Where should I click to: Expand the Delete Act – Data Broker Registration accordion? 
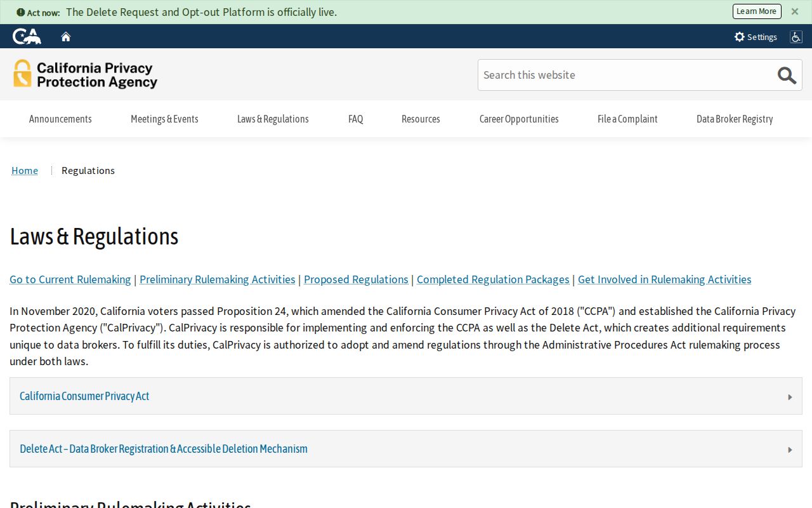click(x=406, y=449)
